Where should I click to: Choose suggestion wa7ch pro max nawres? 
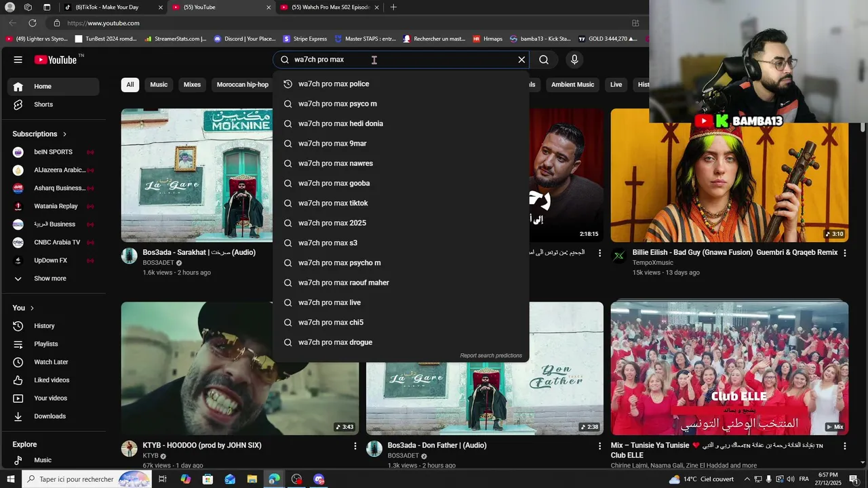[401, 163]
